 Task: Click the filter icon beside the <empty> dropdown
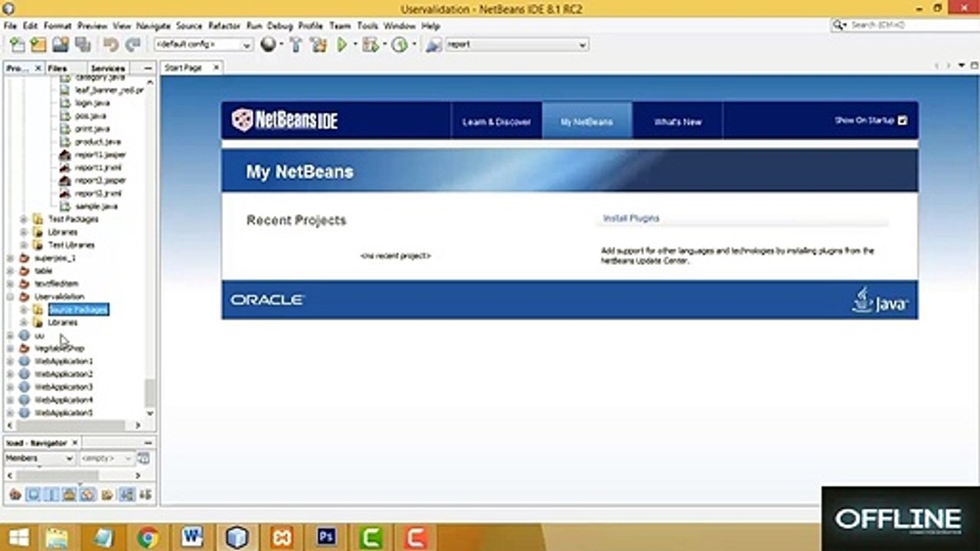tap(143, 458)
